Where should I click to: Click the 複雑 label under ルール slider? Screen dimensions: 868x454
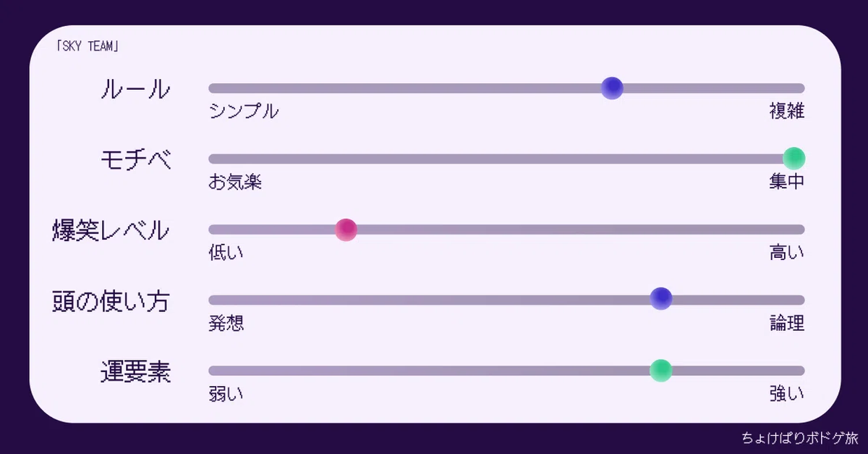[787, 111]
